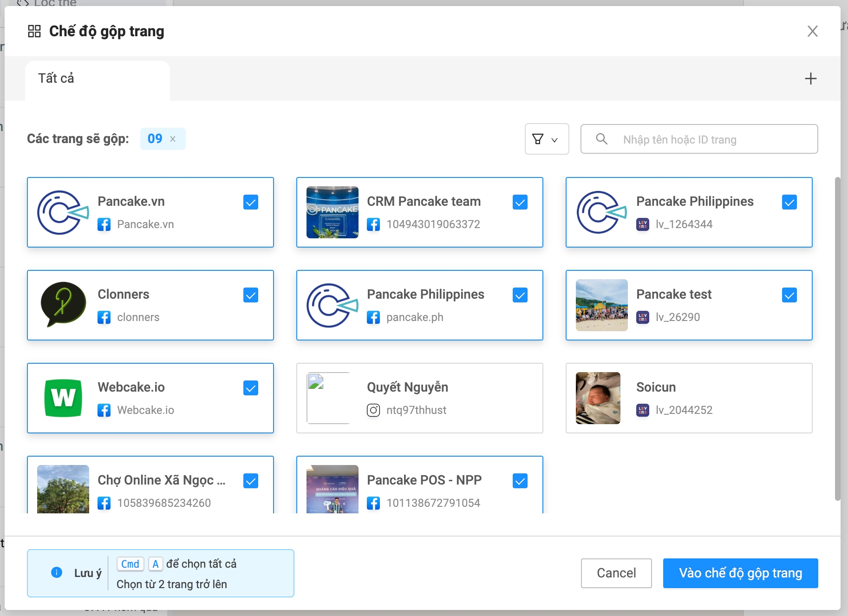Screen dimensions: 848x616
Task: Click Vào chế độ gộp trang button
Action: click(x=740, y=573)
